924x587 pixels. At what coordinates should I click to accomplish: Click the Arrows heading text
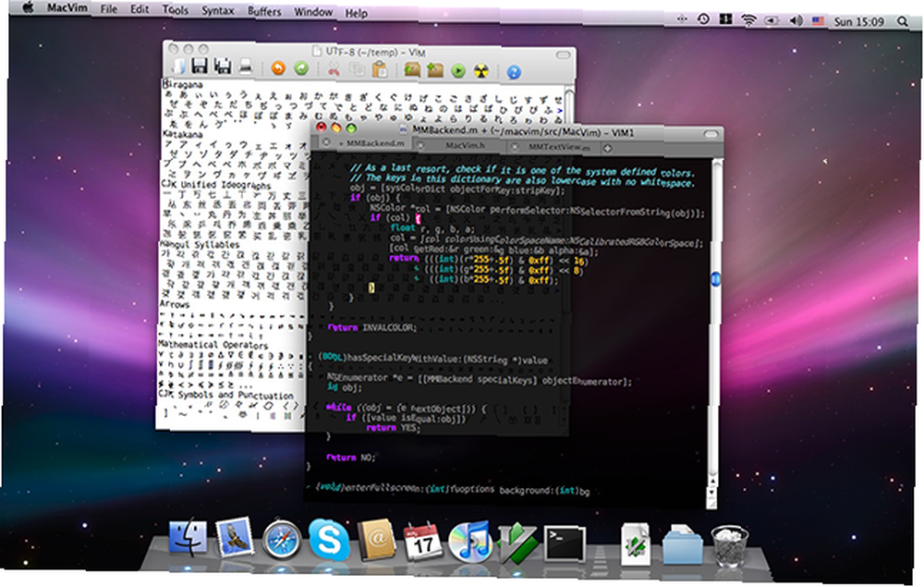click(175, 304)
